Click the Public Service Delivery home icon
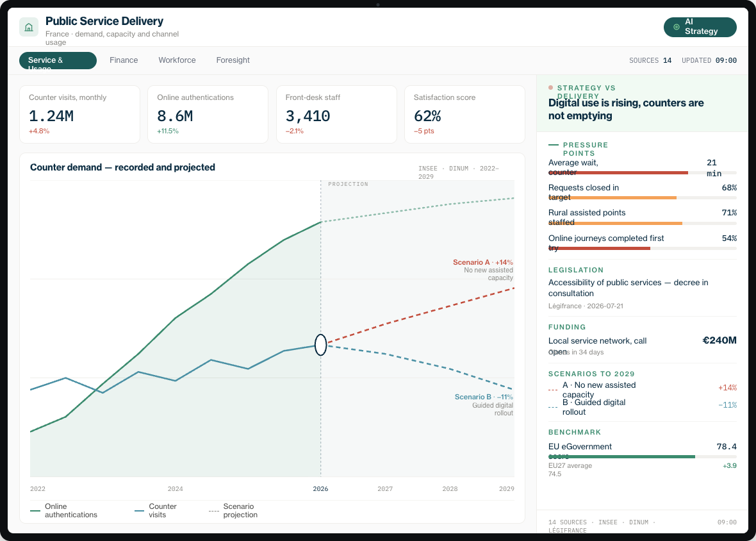Screen dimensions: 756x541 (x=29, y=27)
